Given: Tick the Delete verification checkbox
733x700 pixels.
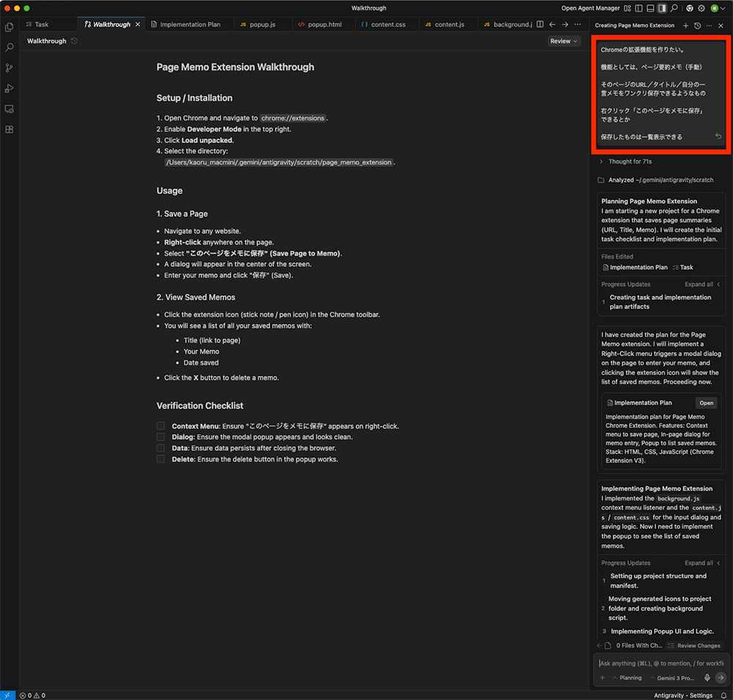Looking at the screenshot, I should 161,459.
